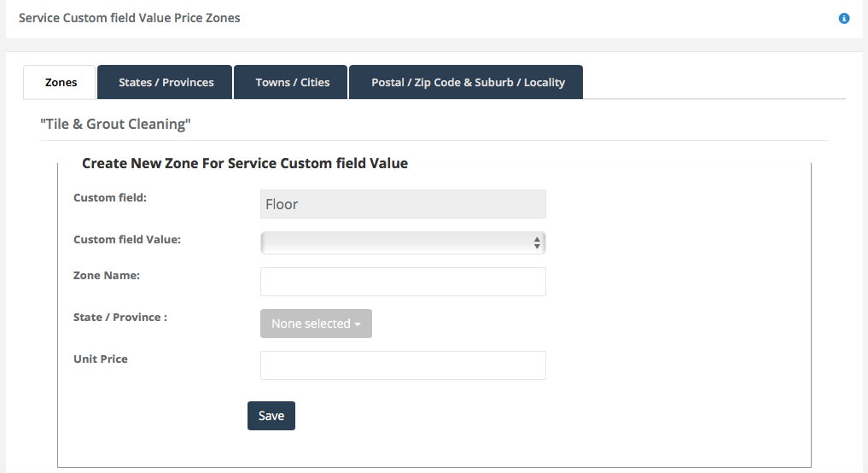Viewport: 868px width, 473px height.
Task: Click the Custom field Value label
Action: click(127, 240)
